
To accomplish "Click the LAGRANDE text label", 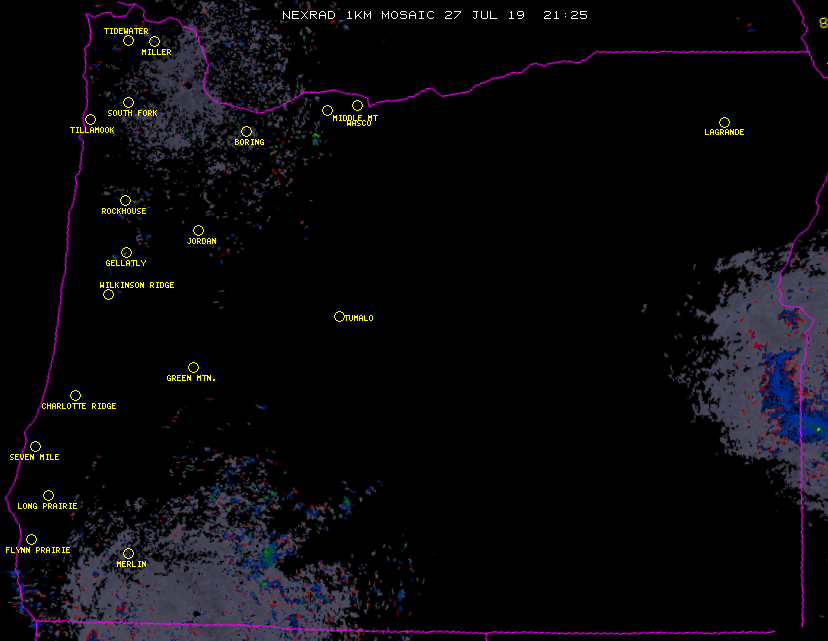I will 724,133.
